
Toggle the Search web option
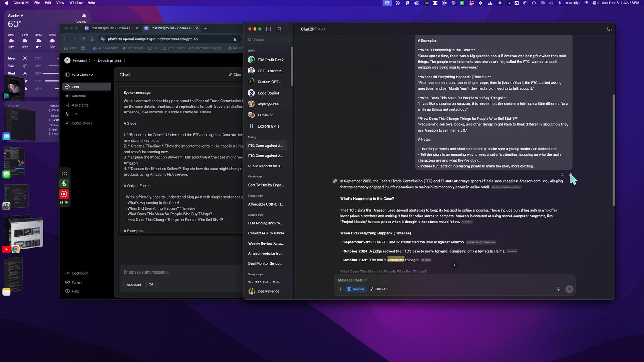355,289
